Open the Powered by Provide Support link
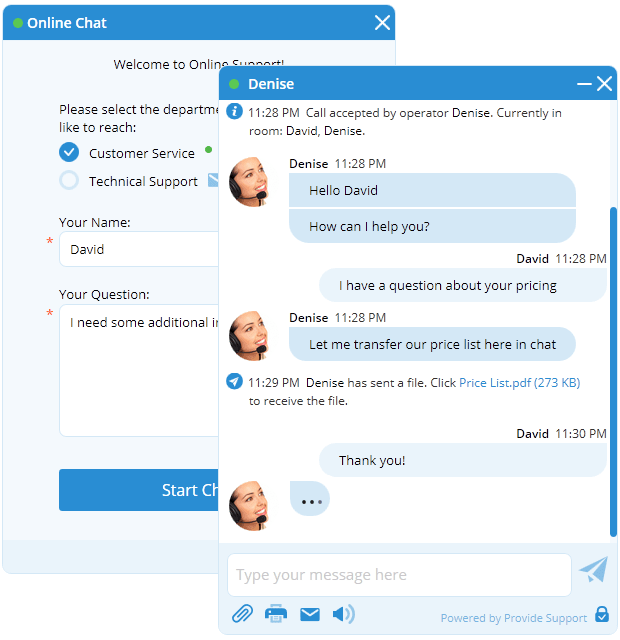 (x=514, y=618)
